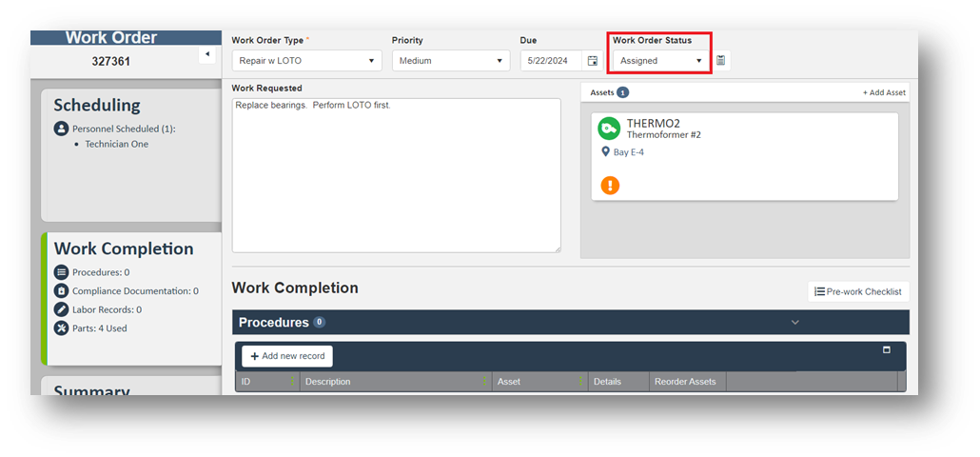This screenshot has width=980, height=457.
Task: Collapse the Procedures section chevron
Action: tap(795, 323)
